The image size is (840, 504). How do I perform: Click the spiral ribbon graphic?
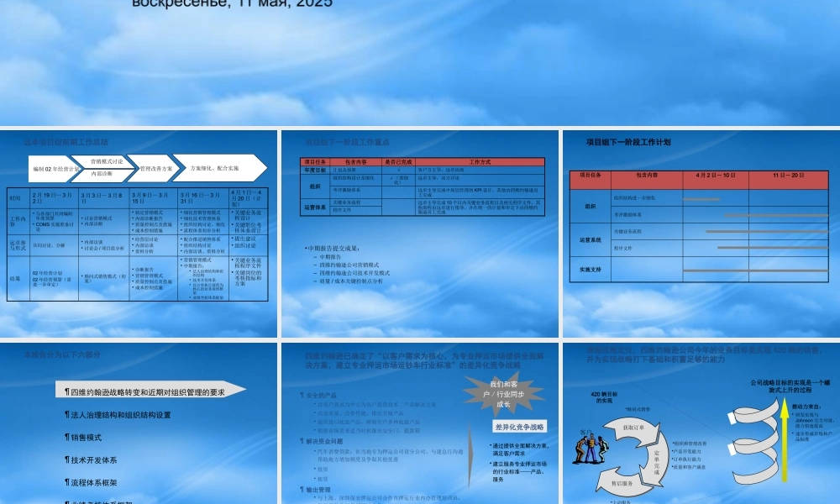(755, 443)
